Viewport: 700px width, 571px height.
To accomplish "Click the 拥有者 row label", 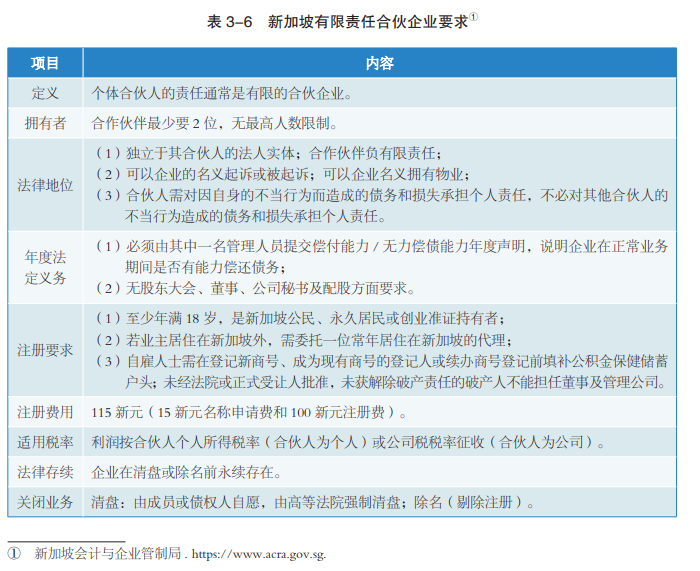I will pos(45,124).
